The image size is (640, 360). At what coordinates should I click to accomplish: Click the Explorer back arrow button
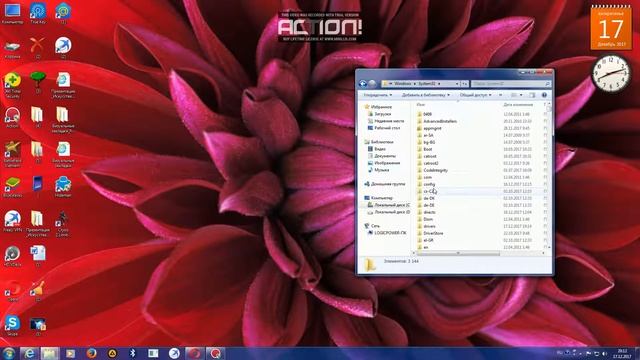tap(362, 84)
